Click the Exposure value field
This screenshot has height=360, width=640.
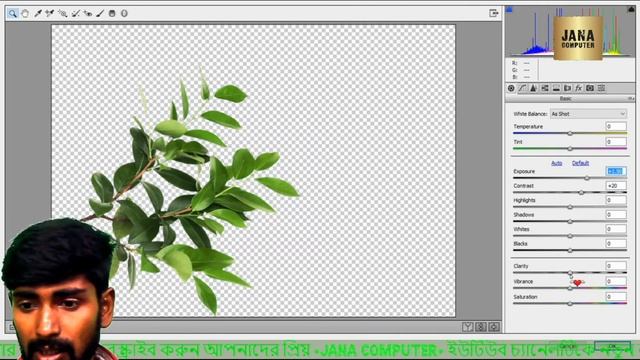(616, 171)
